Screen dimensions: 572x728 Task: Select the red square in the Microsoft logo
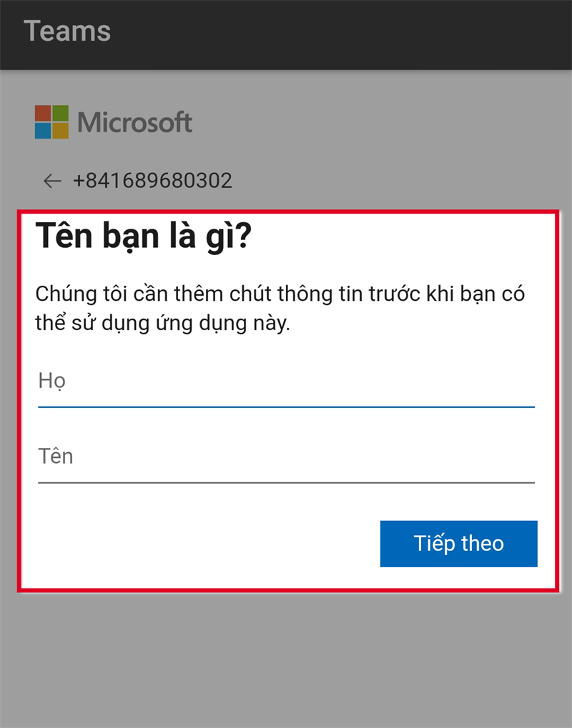tap(41, 114)
